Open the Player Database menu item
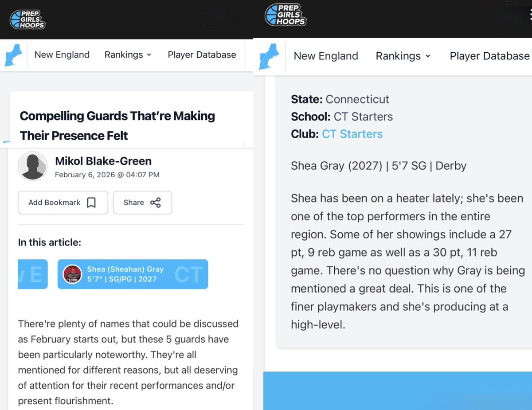532x410 pixels. pos(202,55)
